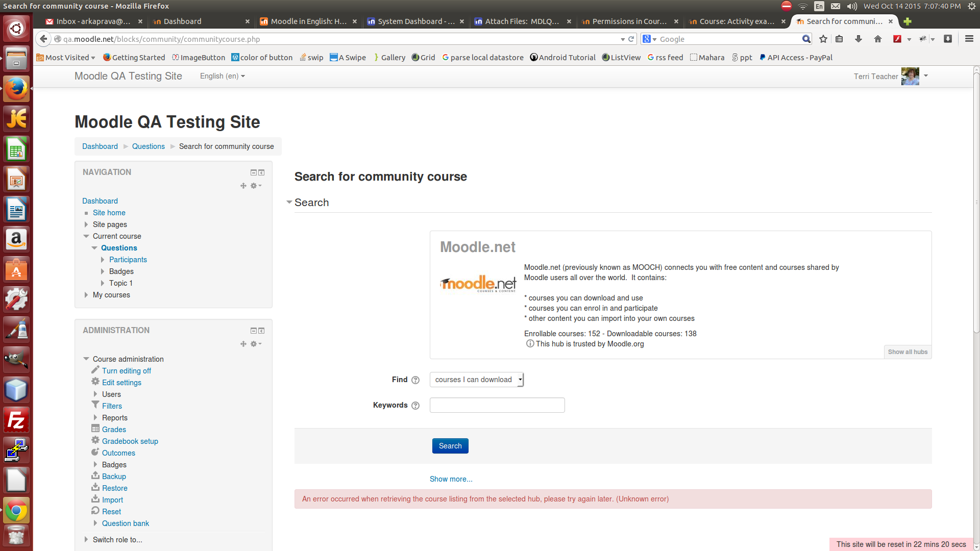
Task: Go back with browser back arrow
Action: click(x=44, y=39)
